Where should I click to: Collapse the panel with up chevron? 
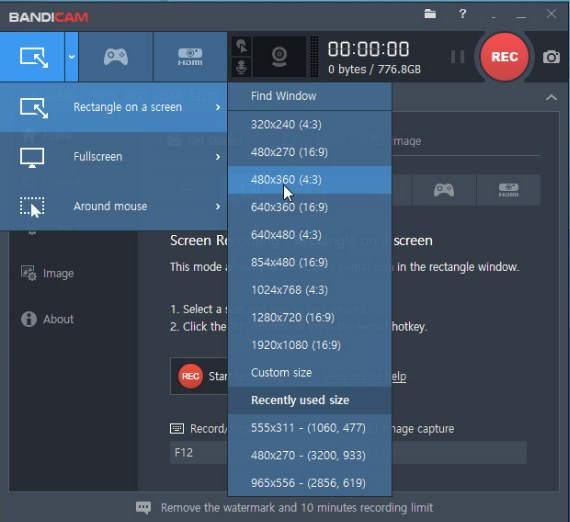551,98
